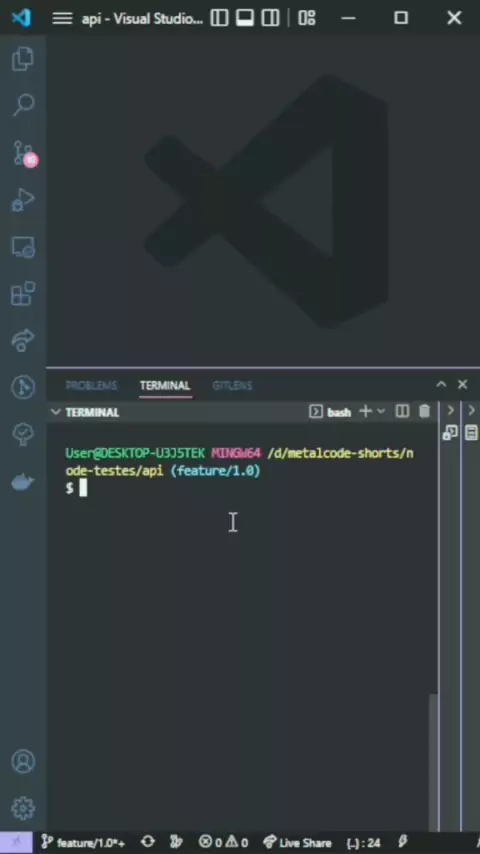Switch to the TERMINAL tab

(165, 386)
